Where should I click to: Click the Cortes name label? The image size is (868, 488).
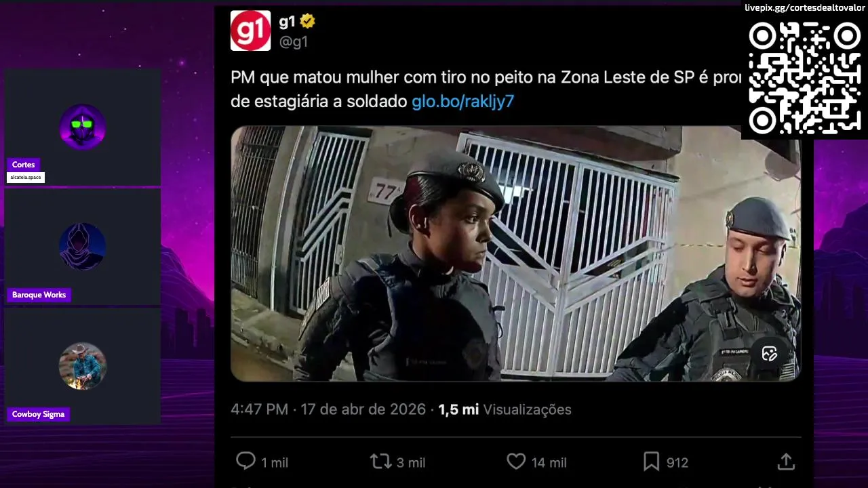tap(24, 165)
